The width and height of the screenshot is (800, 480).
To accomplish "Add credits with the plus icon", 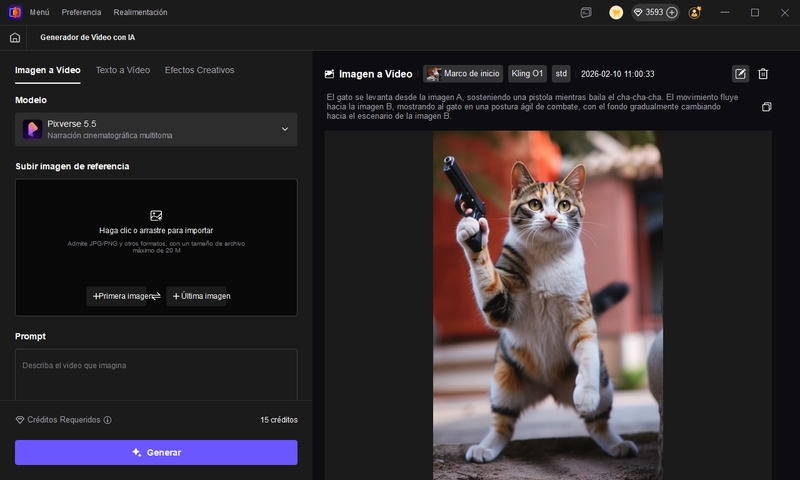I will (672, 12).
